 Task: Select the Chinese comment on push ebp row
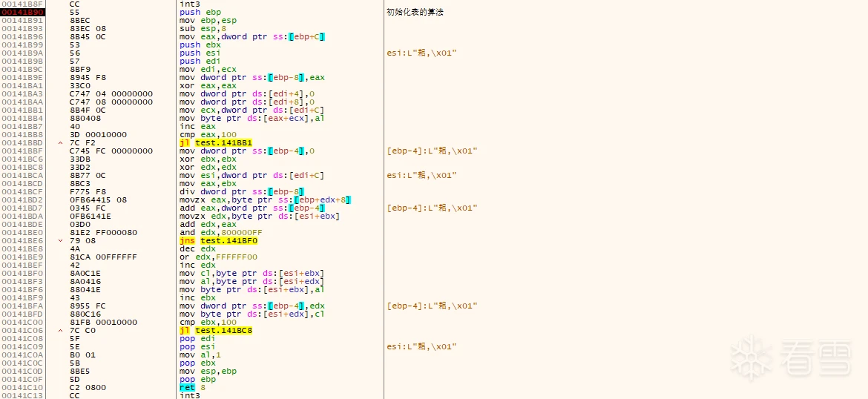click(415, 13)
